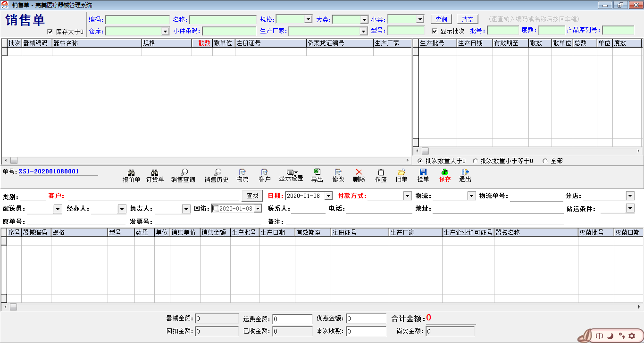644x343 pixels.
Task: Click the 查询 button
Action: tap(441, 19)
